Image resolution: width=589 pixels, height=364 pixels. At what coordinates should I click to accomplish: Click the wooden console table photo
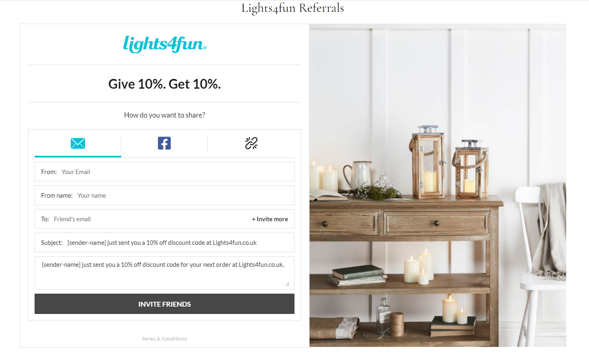pyautogui.click(x=438, y=185)
